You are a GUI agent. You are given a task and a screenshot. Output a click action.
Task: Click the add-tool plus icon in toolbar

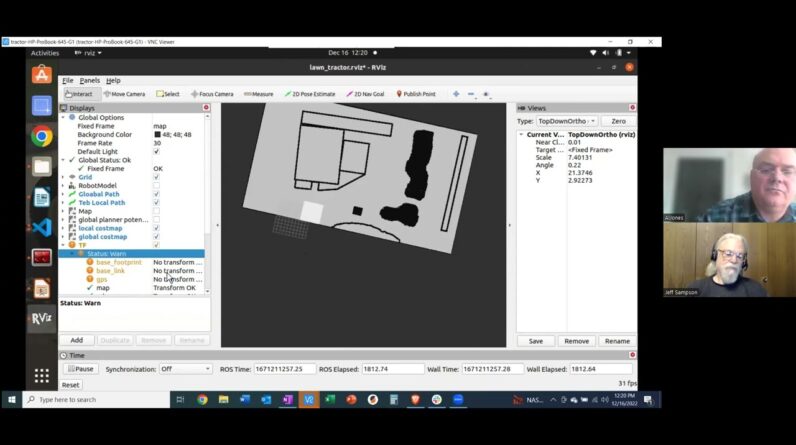point(456,94)
